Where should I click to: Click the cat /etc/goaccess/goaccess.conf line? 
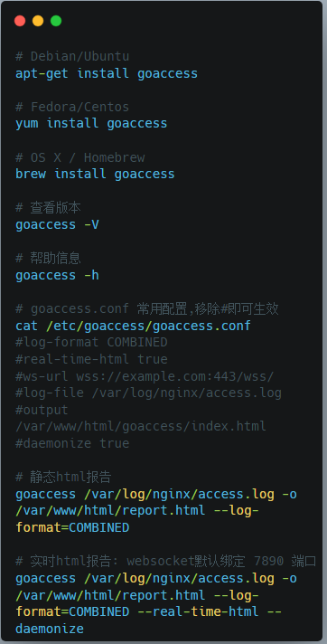click(x=133, y=326)
